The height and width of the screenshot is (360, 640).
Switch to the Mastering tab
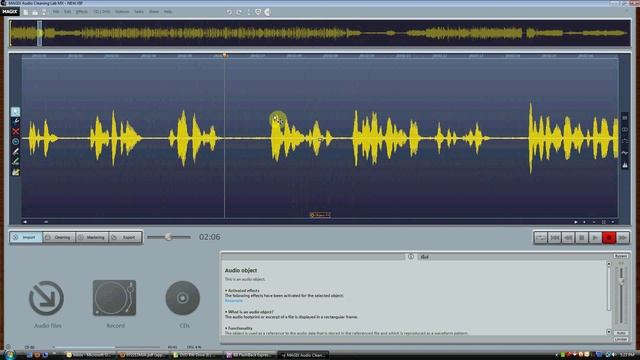[92, 237]
